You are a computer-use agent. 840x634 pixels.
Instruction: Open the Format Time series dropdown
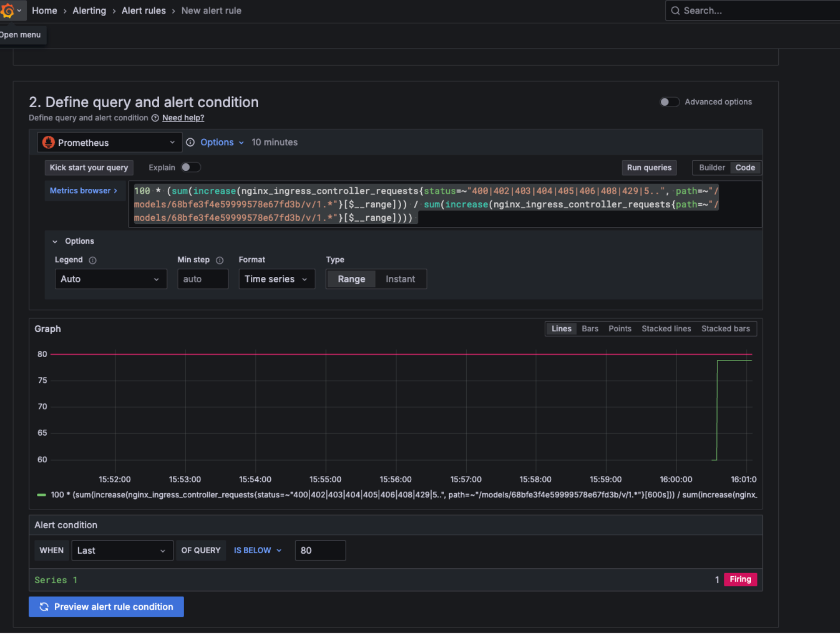[x=276, y=279]
